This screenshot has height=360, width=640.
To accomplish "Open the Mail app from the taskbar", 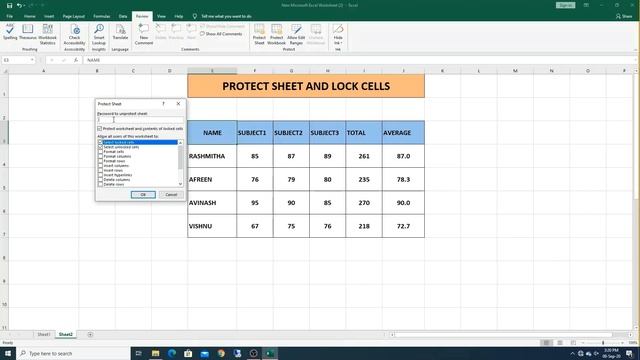I will [204, 353].
